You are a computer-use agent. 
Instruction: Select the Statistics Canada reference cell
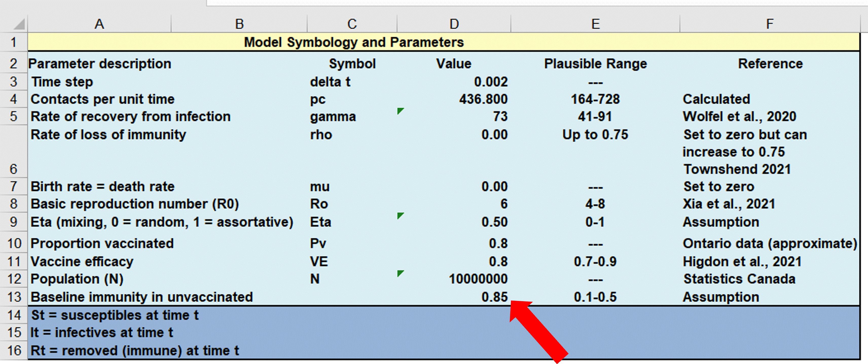[739, 279]
